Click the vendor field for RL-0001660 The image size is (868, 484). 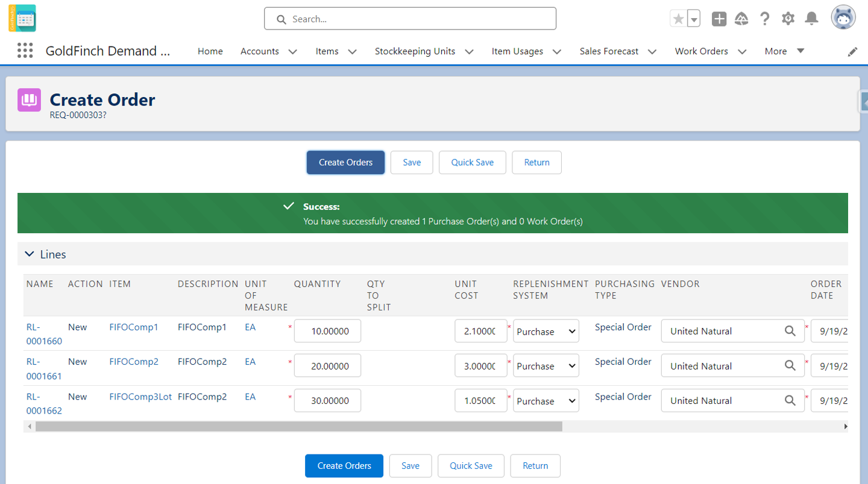click(732, 331)
